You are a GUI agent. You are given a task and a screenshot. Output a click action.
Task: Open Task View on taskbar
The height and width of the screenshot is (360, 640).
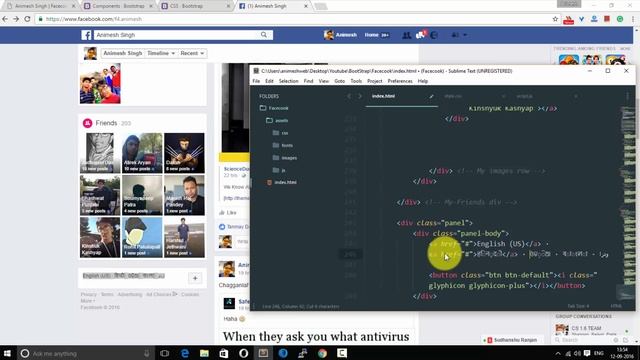(x=164, y=353)
